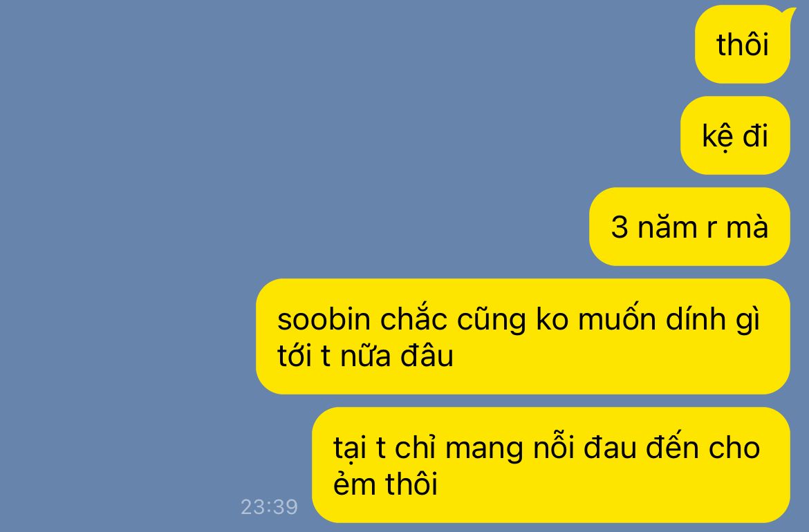Tap the words 'ẻm thôi' in last message

pos(385,484)
